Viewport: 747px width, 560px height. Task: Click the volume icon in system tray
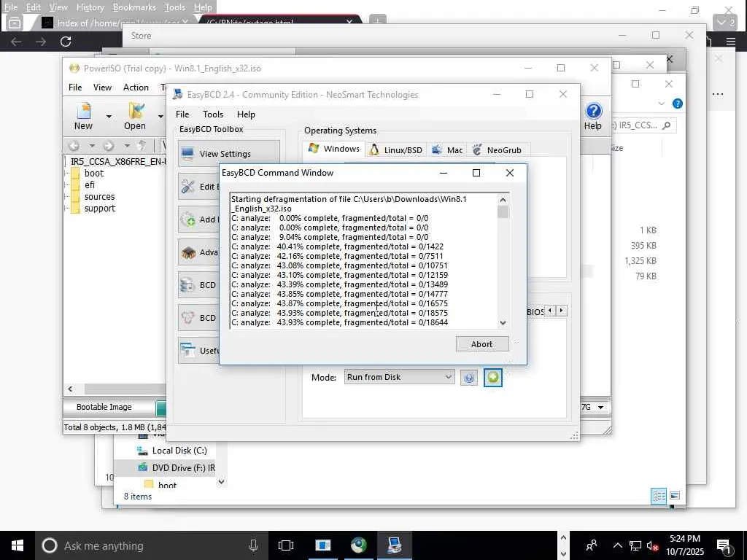[x=652, y=545]
